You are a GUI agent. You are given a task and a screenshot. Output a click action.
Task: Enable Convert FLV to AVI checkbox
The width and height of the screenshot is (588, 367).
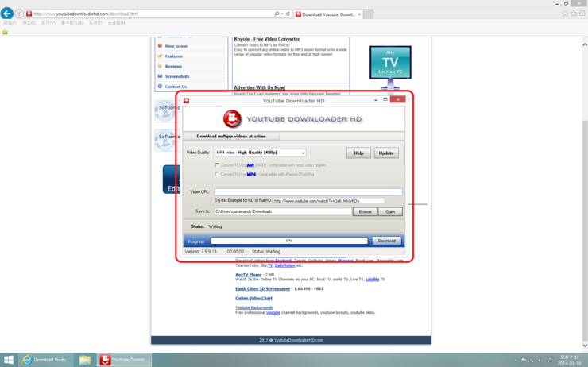click(x=217, y=165)
